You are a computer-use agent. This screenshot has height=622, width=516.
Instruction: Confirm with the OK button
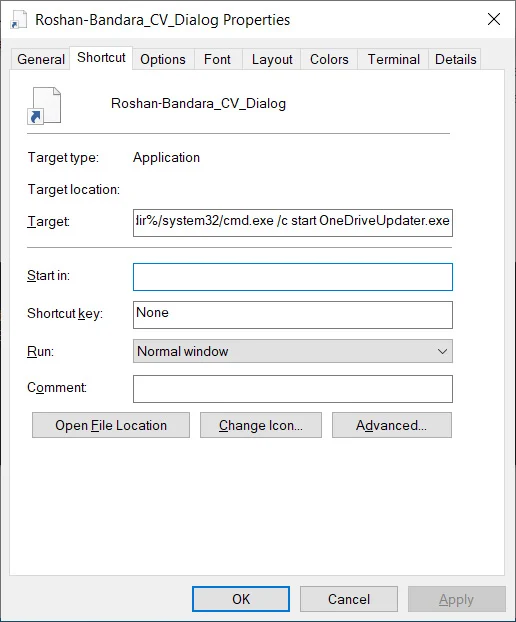[x=241, y=599]
